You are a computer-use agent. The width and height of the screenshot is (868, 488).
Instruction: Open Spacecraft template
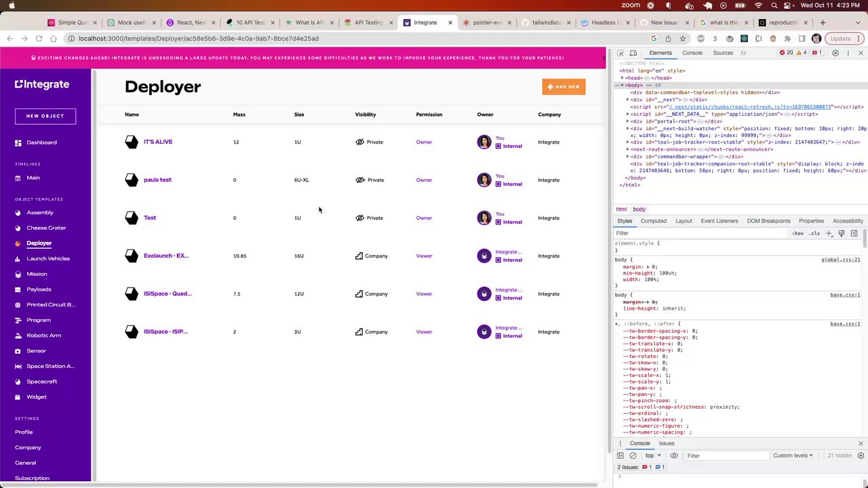coord(36,382)
